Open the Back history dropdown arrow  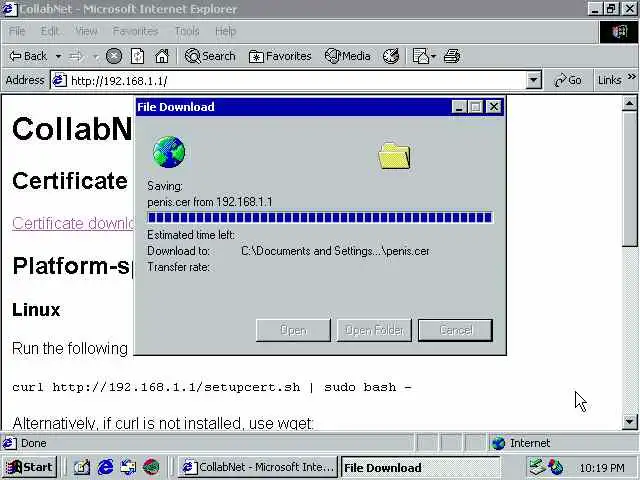point(58,56)
